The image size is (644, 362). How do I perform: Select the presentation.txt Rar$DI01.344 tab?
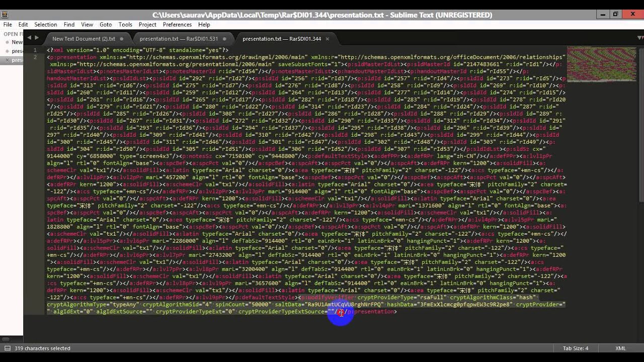(282, 39)
